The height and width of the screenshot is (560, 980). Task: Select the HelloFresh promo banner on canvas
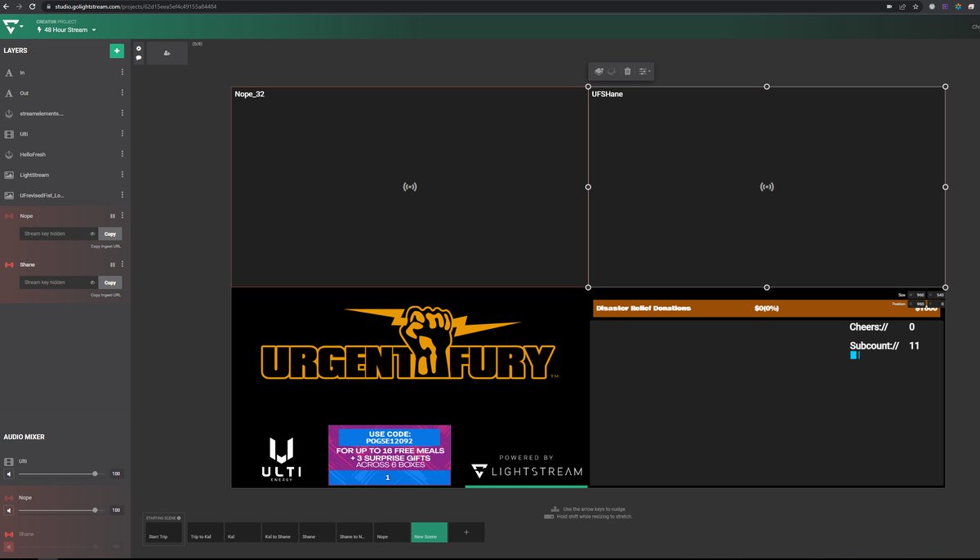coord(390,455)
